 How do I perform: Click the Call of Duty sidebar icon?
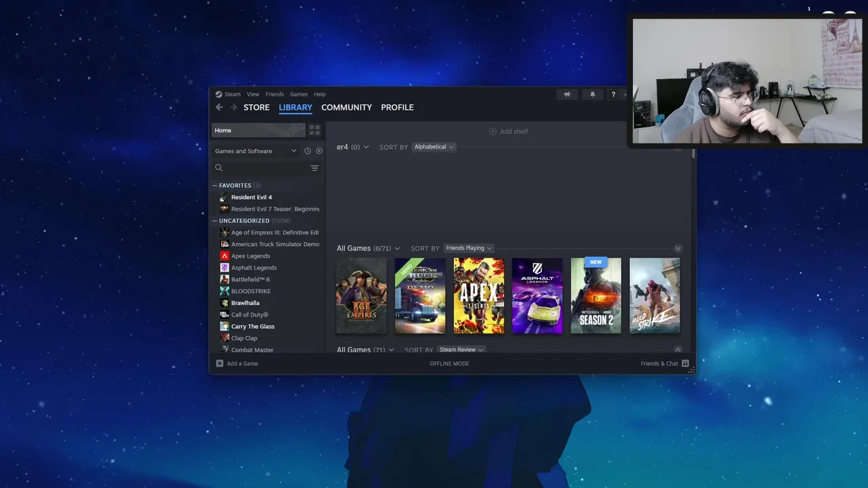[224, 314]
